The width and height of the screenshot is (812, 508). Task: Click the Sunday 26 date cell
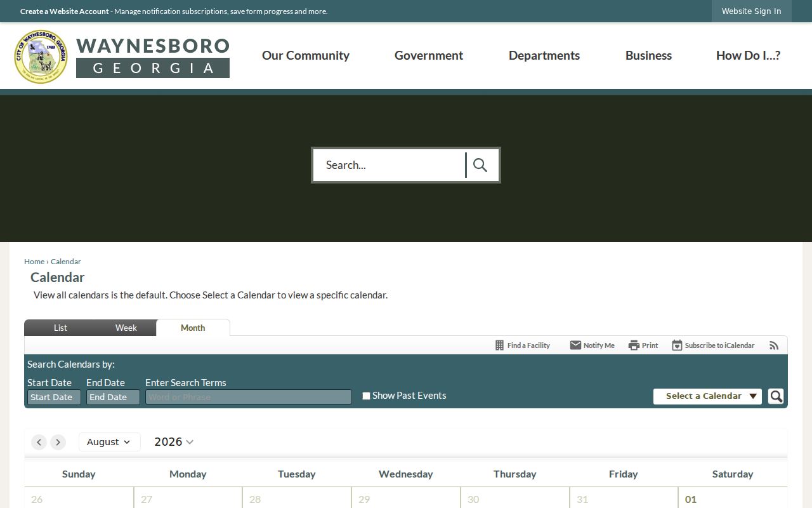79,498
